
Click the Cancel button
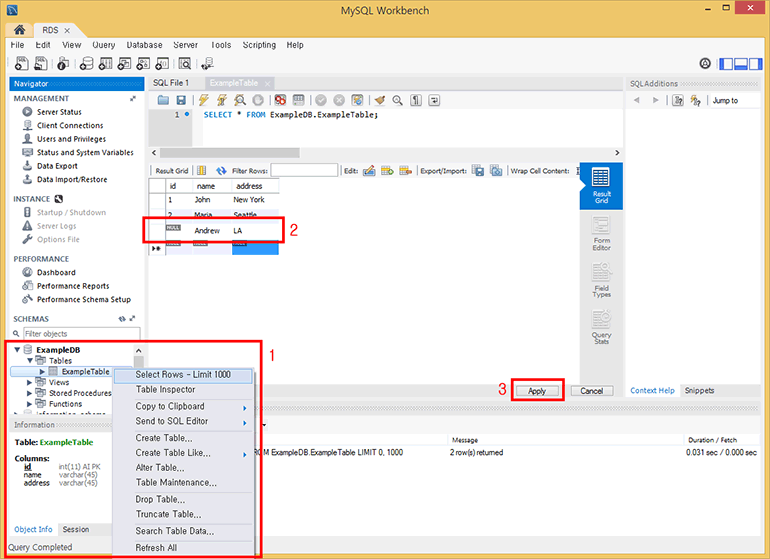591,391
